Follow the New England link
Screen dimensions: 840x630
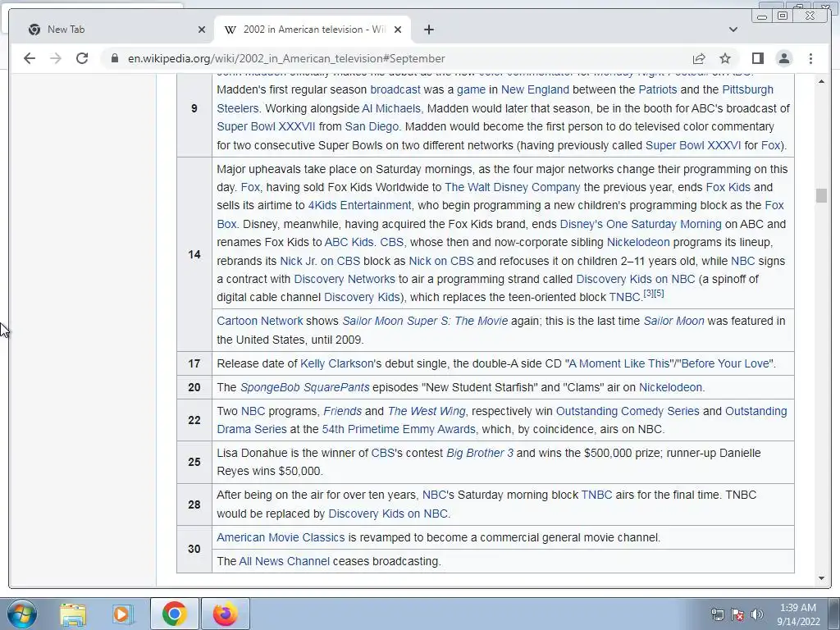click(535, 89)
